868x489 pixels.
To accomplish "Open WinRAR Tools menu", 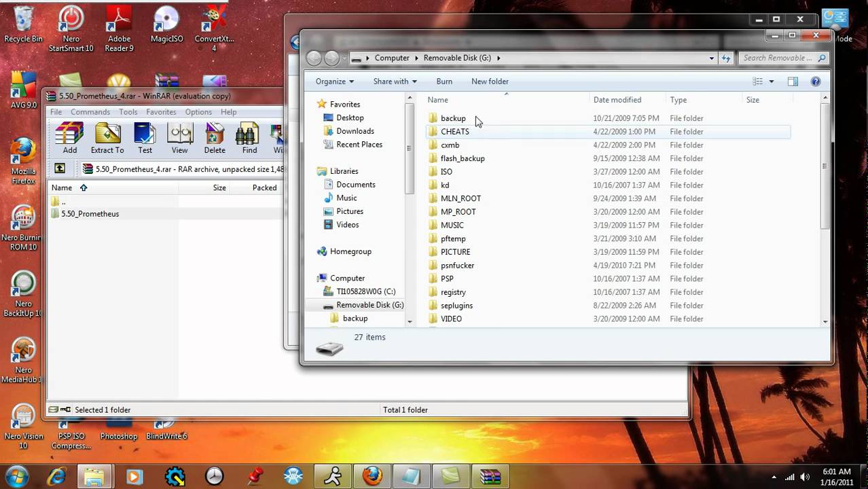I will 128,112.
